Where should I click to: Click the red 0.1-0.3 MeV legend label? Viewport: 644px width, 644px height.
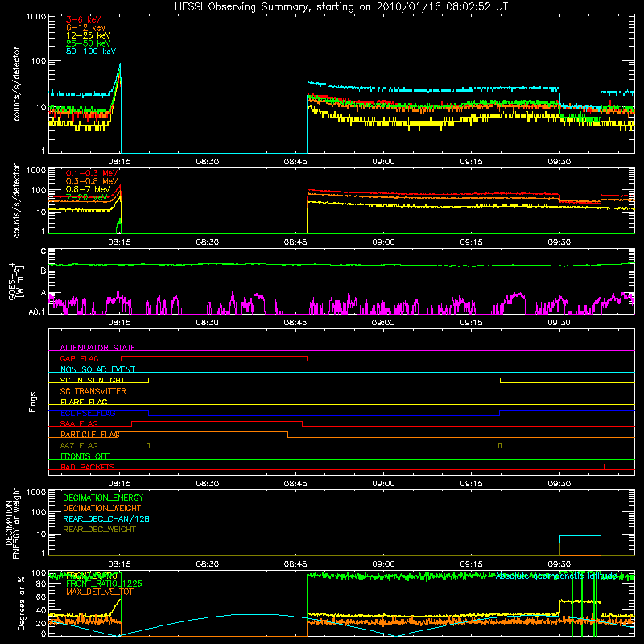(91, 173)
